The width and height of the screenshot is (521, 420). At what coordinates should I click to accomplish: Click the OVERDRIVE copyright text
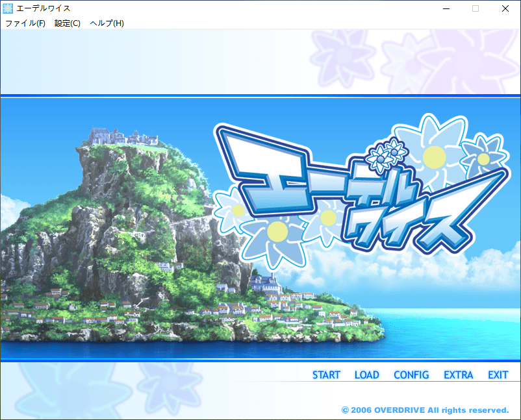[425, 410]
